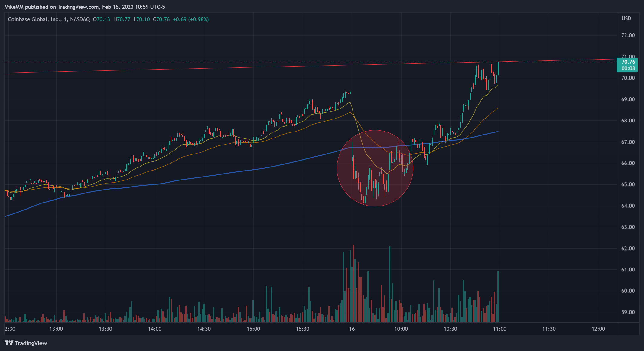Image resolution: width=644 pixels, height=351 pixels.
Task: Click the 72.00 price axis label
Action: tap(628, 35)
